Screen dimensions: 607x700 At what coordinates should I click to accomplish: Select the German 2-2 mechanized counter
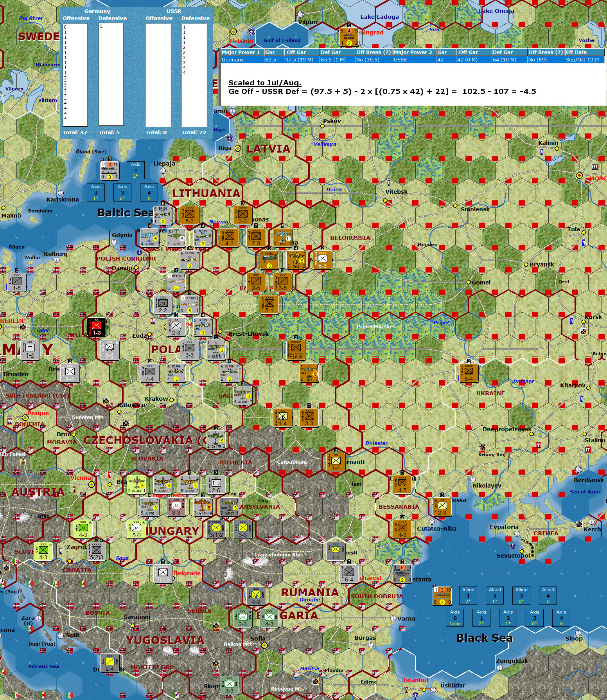click(163, 304)
